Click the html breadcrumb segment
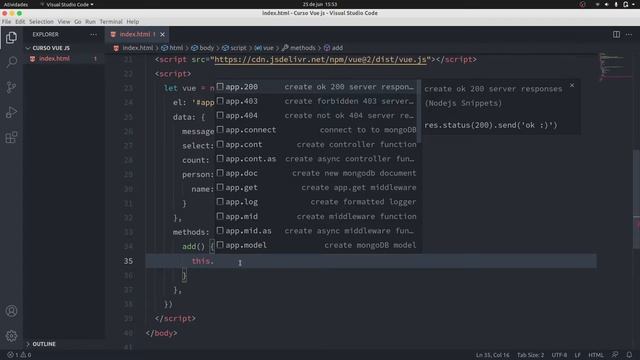This screenshot has width=640, height=360. coord(172,48)
